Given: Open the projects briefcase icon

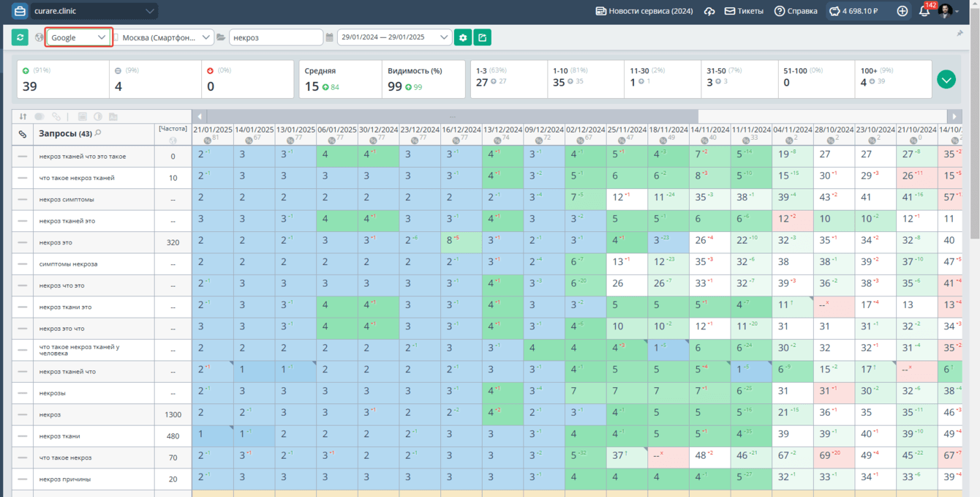Looking at the screenshot, I should [x=20, y=11].
